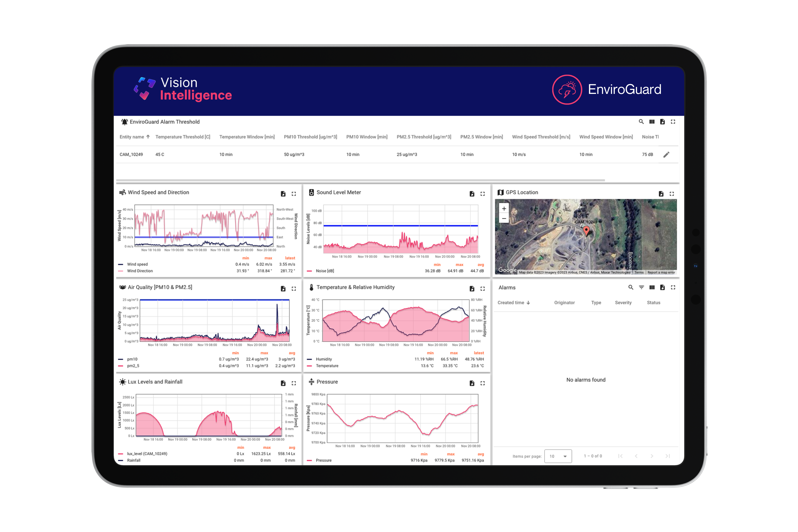
Task: Toggle Humidity series in temperature chart legend
Action: [x=324, y=359]
